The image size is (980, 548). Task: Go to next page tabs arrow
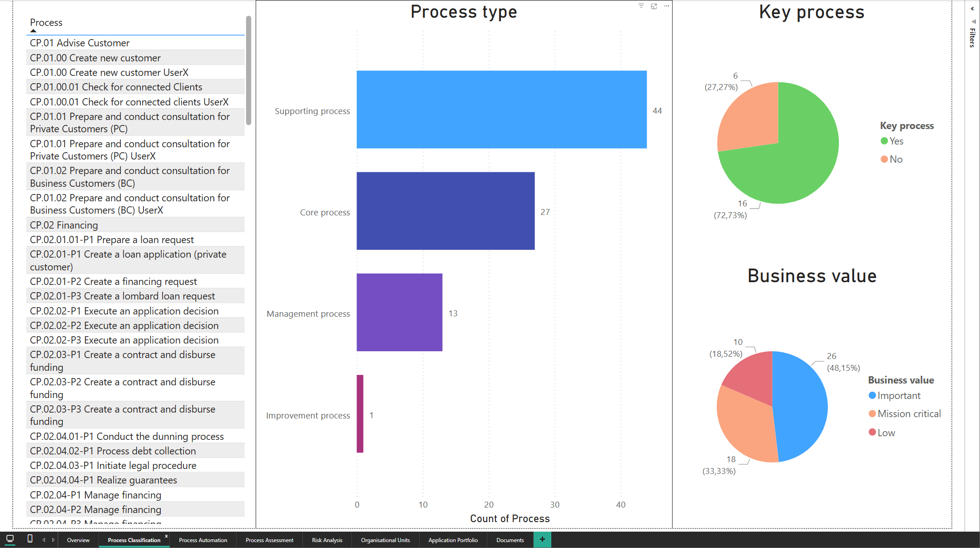(x=53, y=540)
